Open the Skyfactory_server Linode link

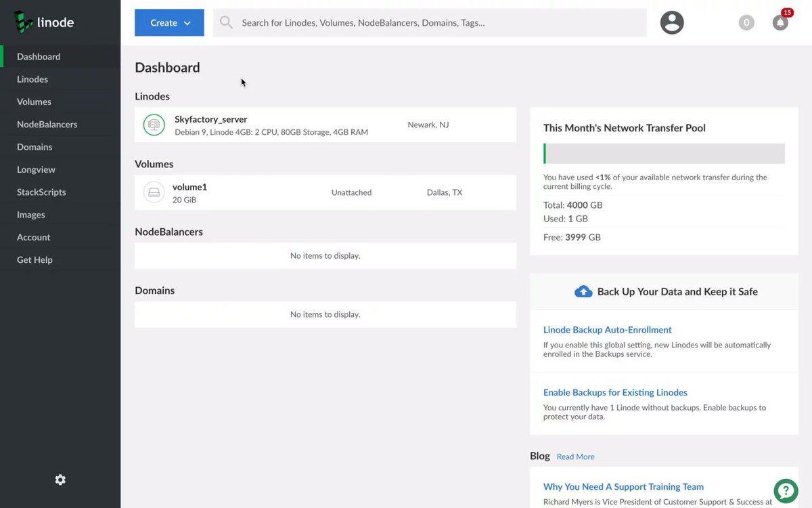[211, 119]
